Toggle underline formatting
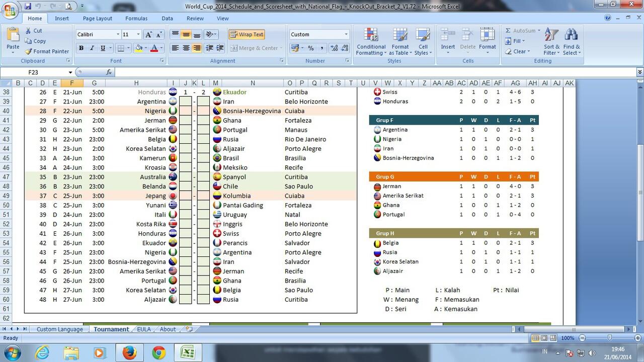This screenshot has width=644, height=362. (103, 48)
